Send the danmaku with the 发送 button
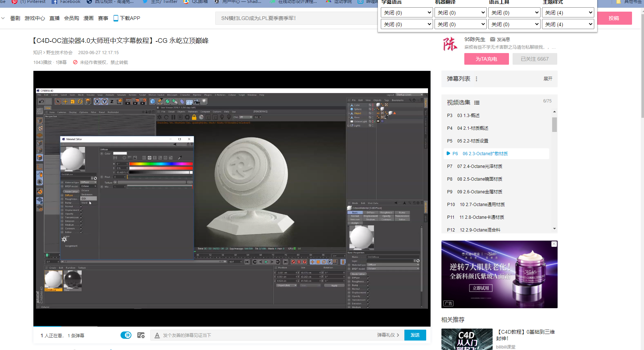The height and width of the screenshot is (350, 644). point(415,335)
